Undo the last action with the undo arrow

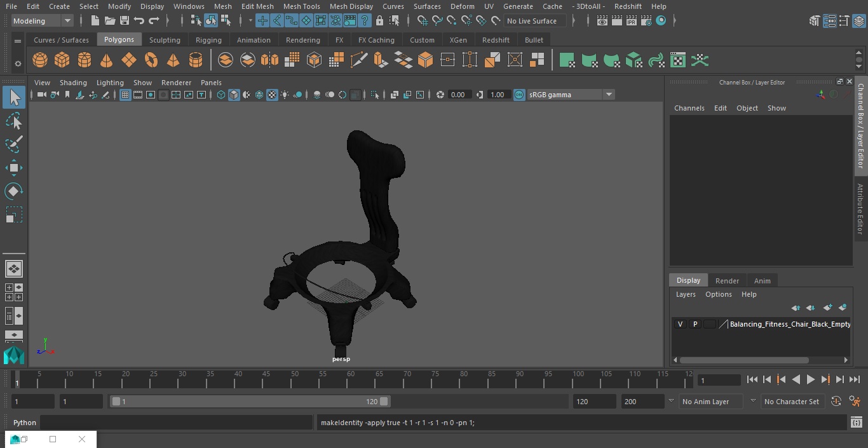(139, 21)
